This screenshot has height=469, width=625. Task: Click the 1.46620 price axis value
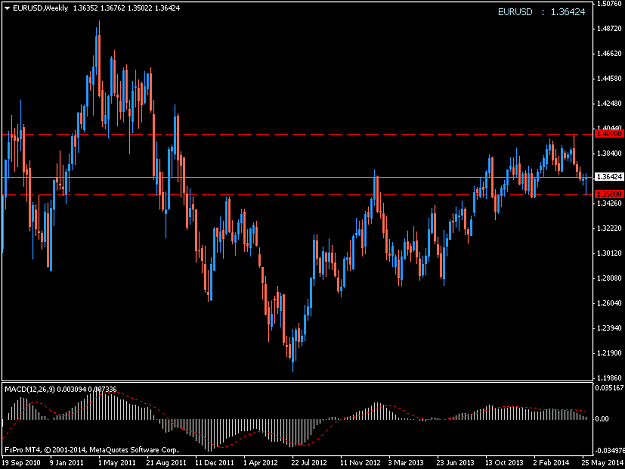(609, 54)
